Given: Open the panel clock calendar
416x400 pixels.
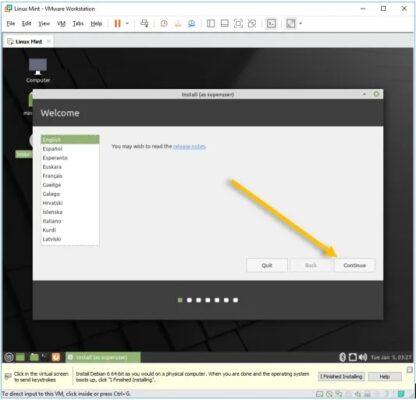Looking at the screenshot, I should (x=391, y=357).
